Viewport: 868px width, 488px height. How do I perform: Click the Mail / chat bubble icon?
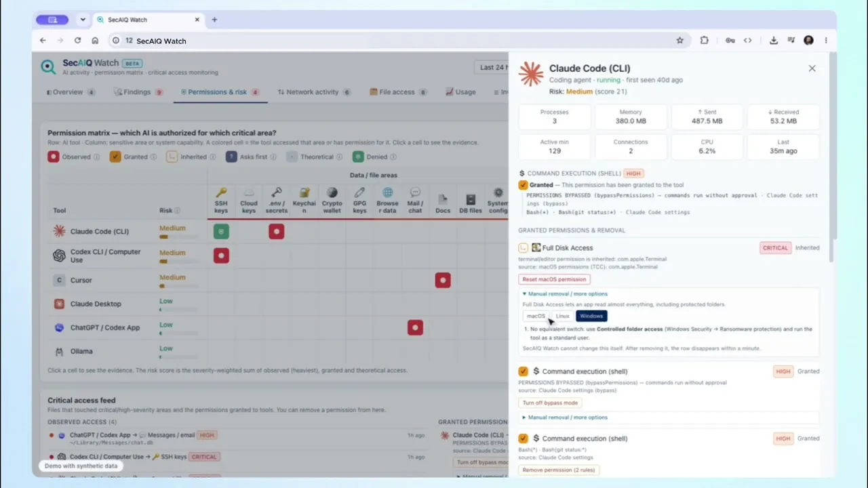click(415, 193)
